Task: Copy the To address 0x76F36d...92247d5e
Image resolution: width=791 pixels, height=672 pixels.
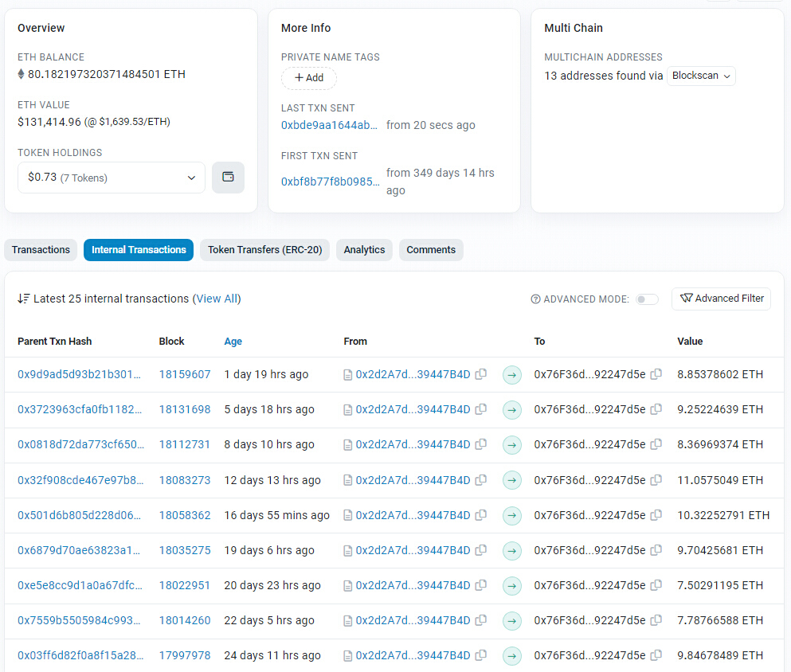Action: [656, 374]
